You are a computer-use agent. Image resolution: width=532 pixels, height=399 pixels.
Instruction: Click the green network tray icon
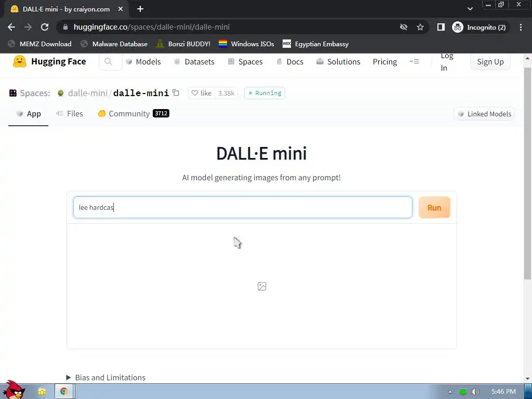coord(463,392)
